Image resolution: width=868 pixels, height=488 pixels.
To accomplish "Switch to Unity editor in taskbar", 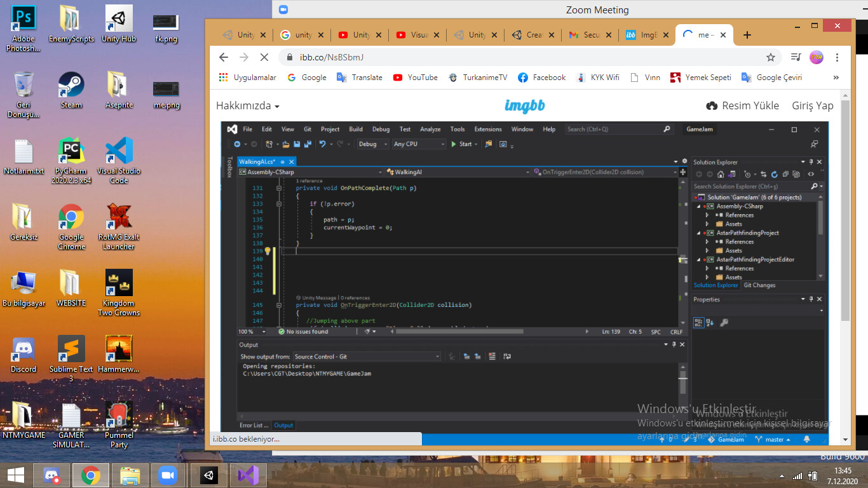I will point(208,475).
